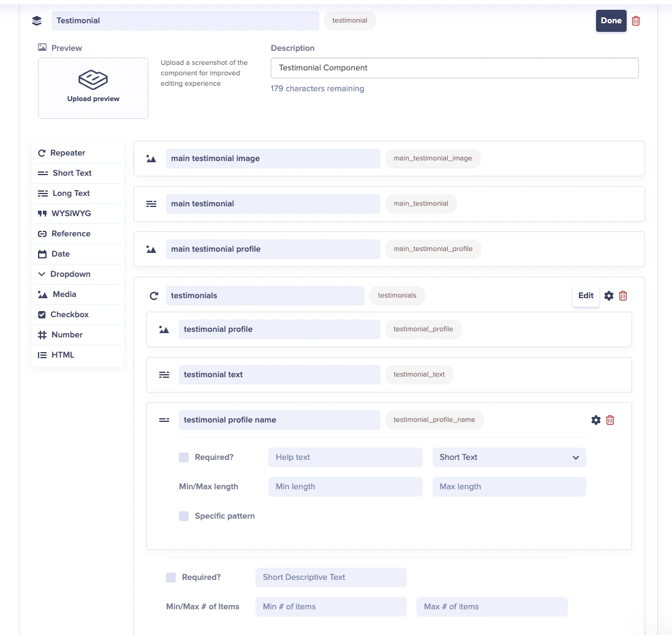Check Required for the testimonials repeater
This screenshot has width=672, height=635.
click(171, 577)
